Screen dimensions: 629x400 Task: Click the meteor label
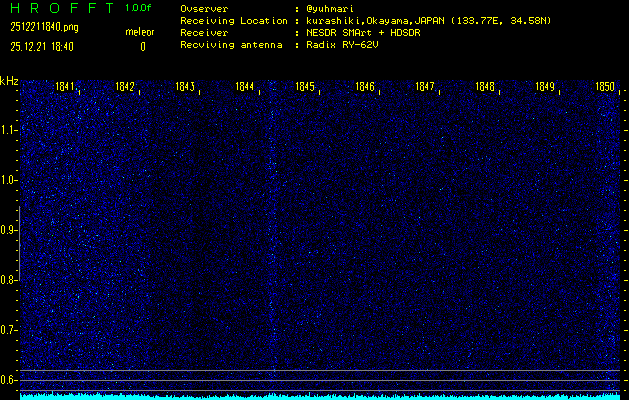(140, 32)
